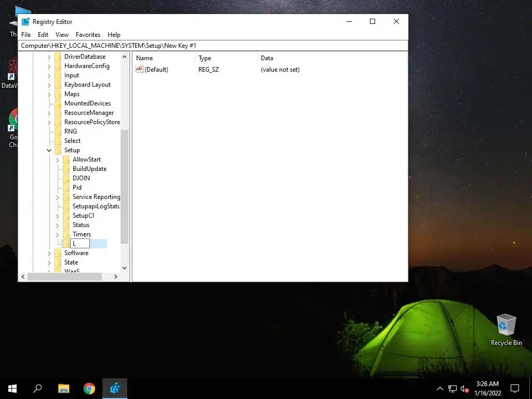The width and height of the screenshot is (532, 399).
Task: Expand the Software key
Action: pos(49,254)
